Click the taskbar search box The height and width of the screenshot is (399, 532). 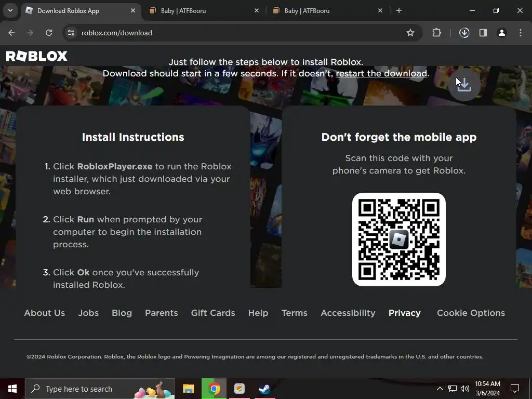100,389
